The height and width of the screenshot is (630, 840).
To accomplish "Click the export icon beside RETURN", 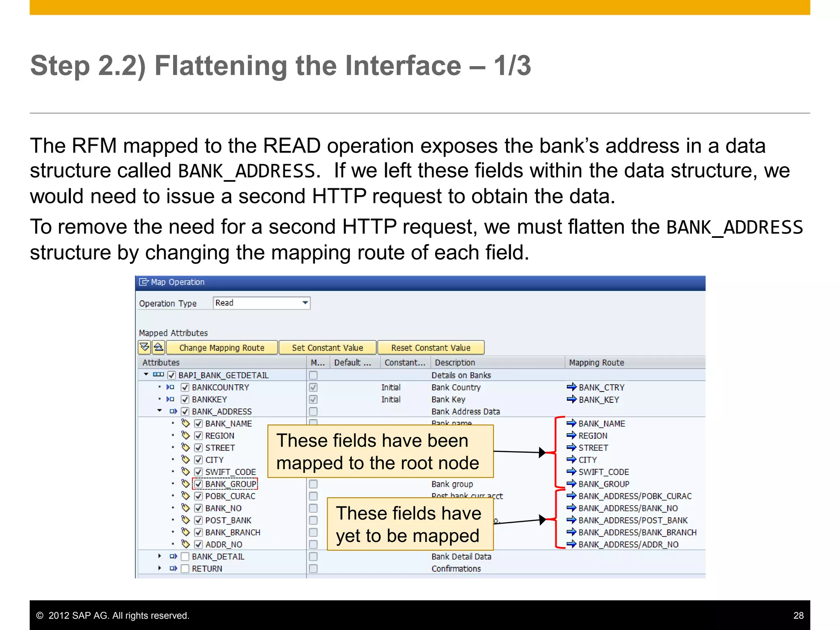I will [x=173, y=568].
